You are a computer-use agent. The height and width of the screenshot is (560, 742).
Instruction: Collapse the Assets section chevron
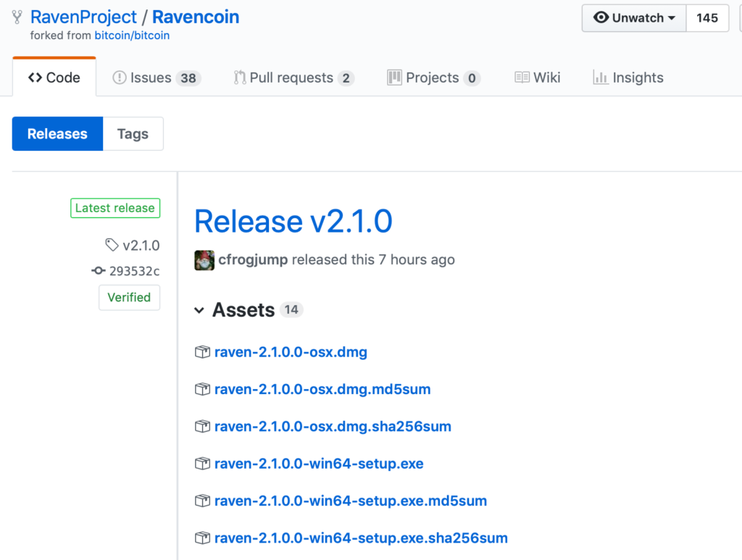tap(199, 310)
